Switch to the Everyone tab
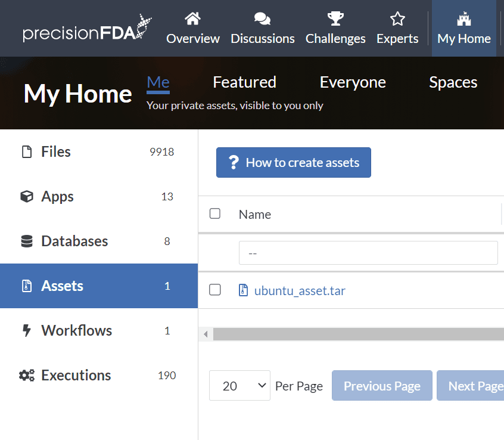 (x=353, y=82)
